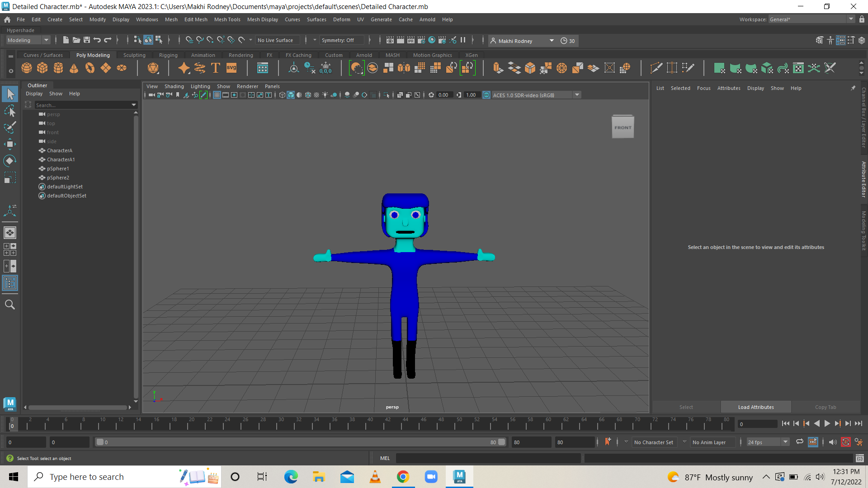This screenshot has width=868, height=488.
Task: Click the Extrude shelf icon
Action: (498, 68)
